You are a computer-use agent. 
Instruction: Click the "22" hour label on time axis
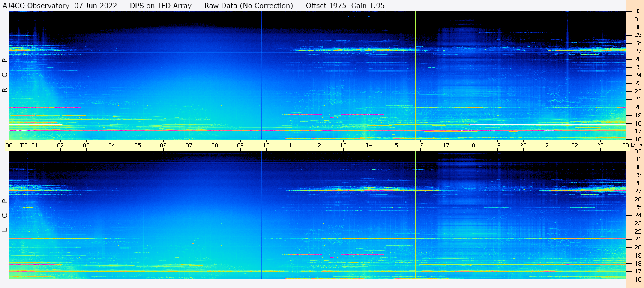[x=575, y=145]
